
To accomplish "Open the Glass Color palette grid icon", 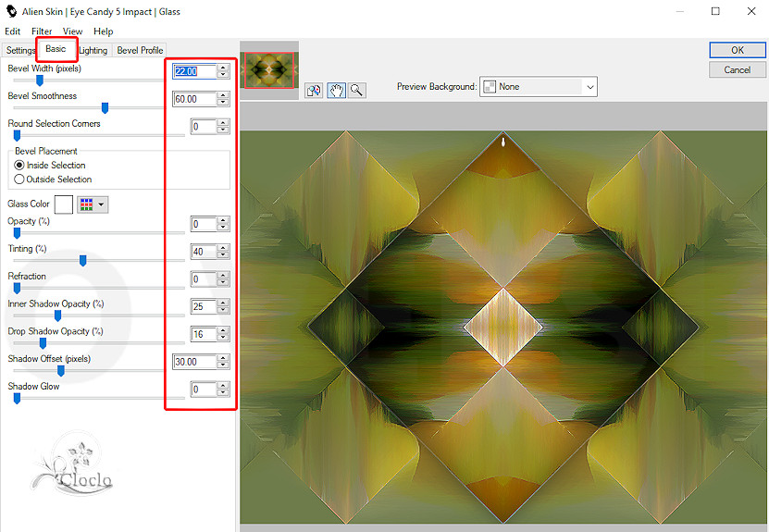I will click(86, 204).
